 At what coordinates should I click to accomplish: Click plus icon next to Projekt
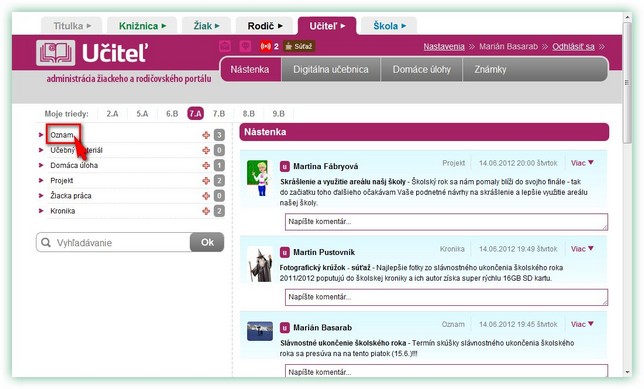tap(206, 181)
